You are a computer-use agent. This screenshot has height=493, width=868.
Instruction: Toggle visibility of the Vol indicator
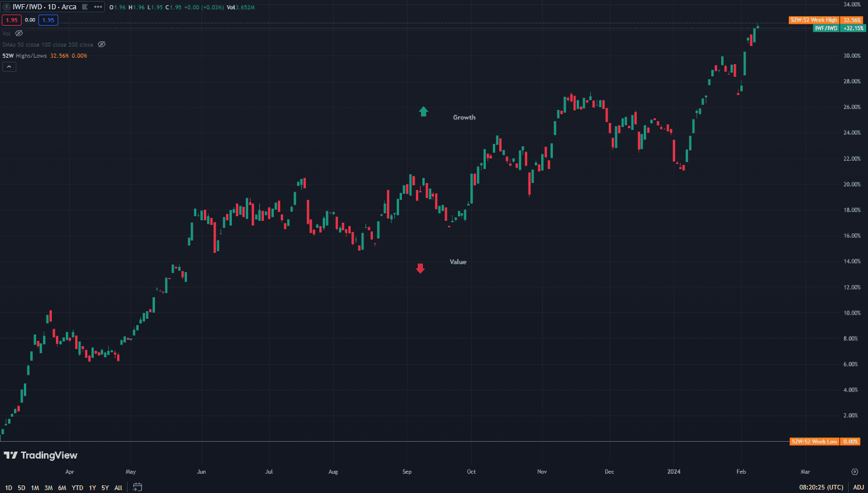click(x=19, y=33)
